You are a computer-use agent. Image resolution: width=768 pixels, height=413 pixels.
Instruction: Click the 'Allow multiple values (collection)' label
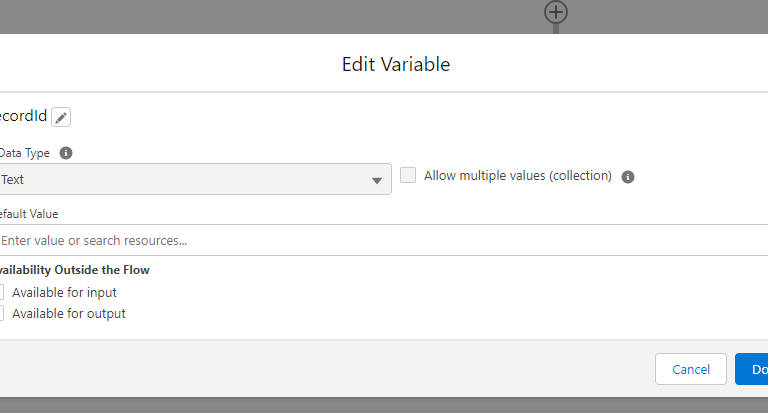(x=517, y=175)
